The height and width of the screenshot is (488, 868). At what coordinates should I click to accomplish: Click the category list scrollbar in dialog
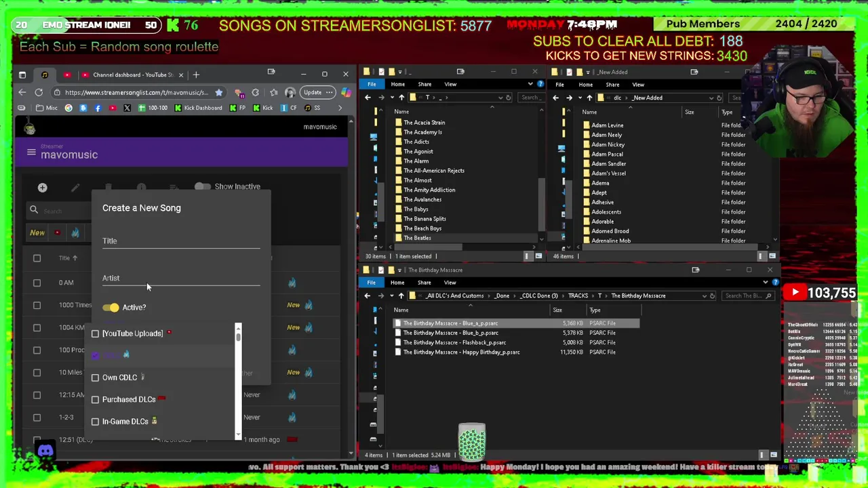(238, 382)
